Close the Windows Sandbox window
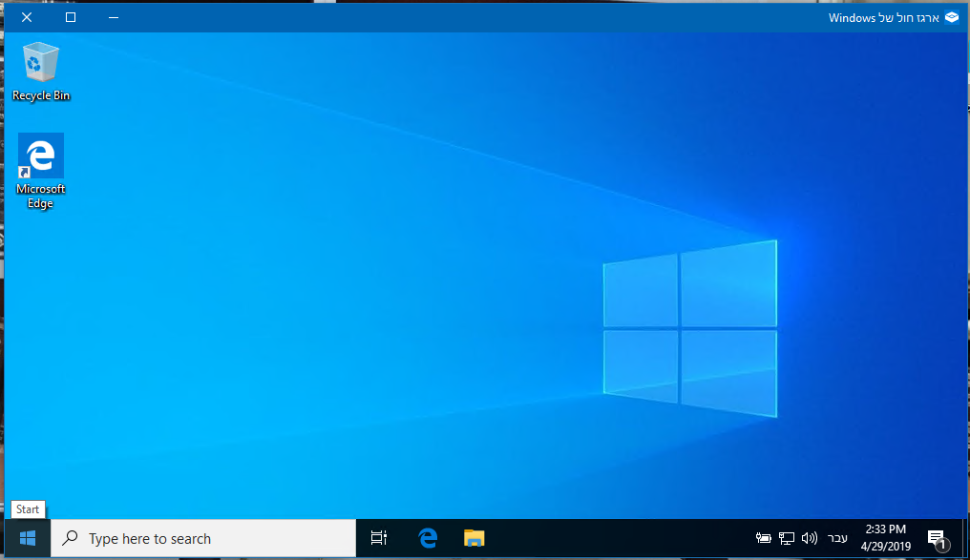 (x=27, y=17)
